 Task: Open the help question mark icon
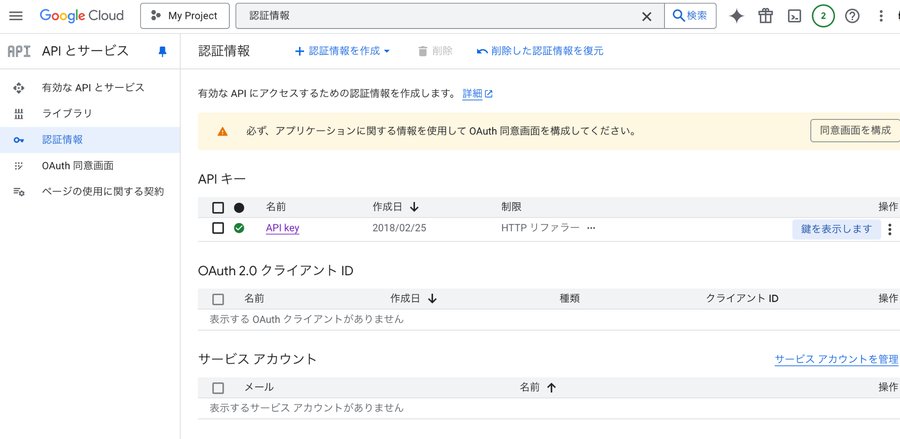(x=852, y=16)
